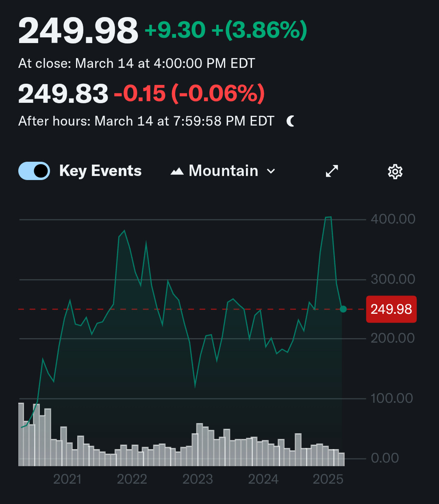Click the chevron next to Mountain
Viewport: 439px width, 504px height.
[271, 172]
